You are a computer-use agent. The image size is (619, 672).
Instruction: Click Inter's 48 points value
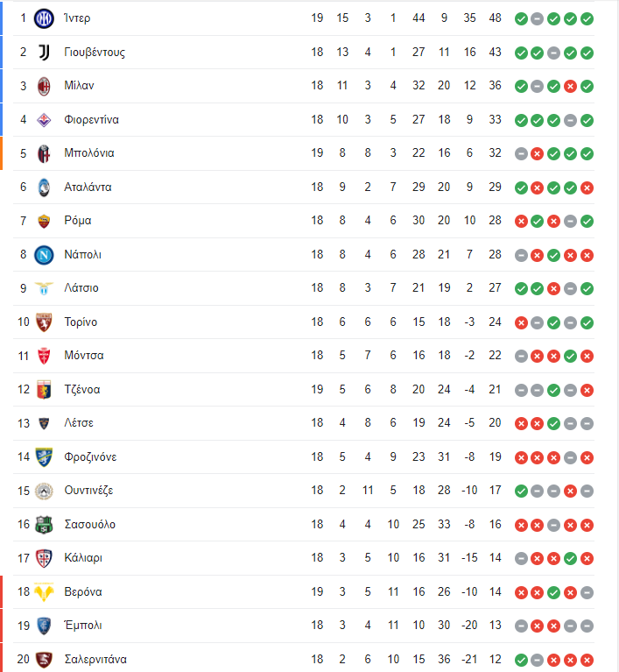click(496, 18)
